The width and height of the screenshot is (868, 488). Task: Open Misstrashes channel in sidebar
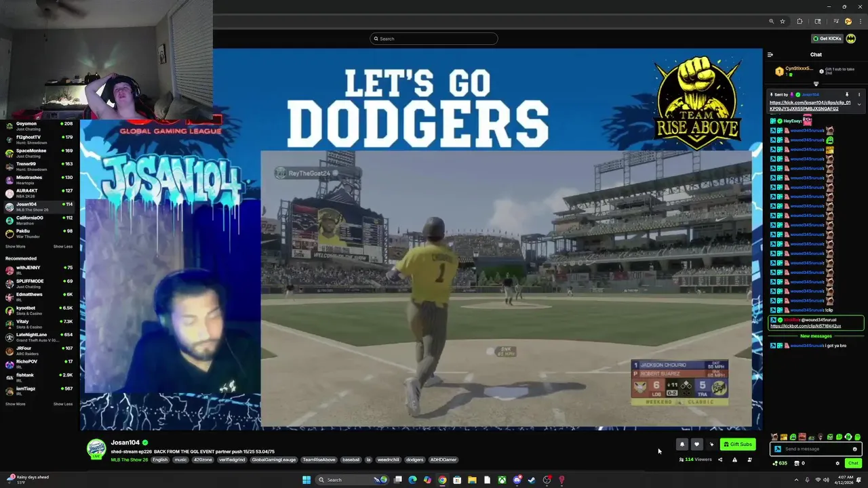39,180
